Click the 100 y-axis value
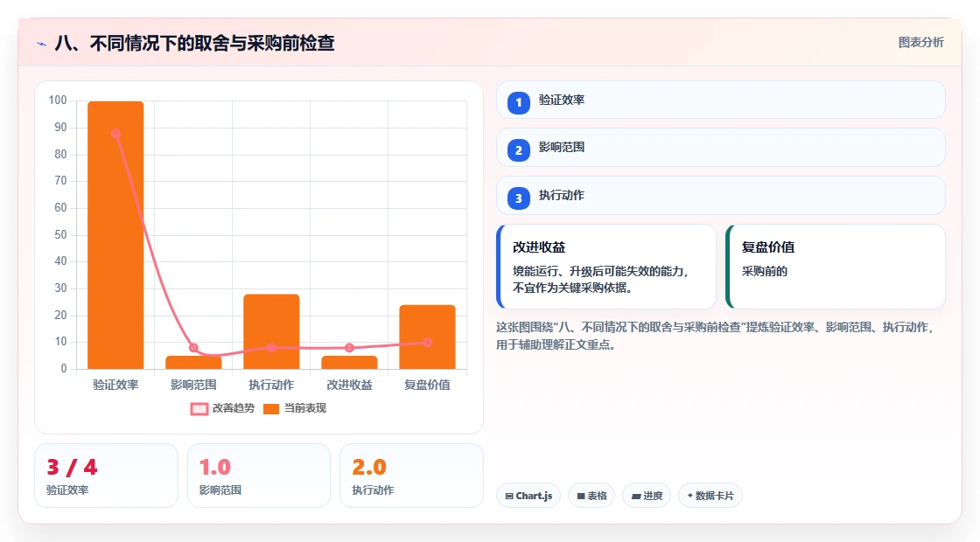The image size is (980, 542). 58,101
